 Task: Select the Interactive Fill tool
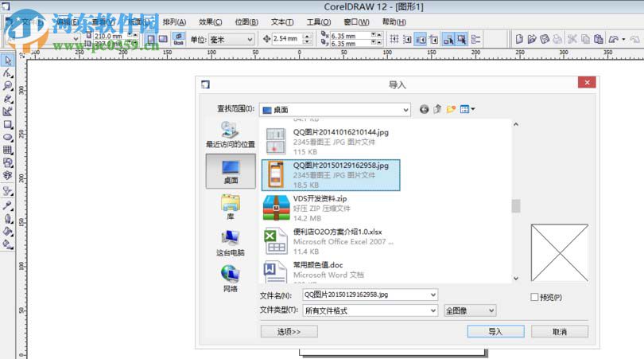pos(7,244)
